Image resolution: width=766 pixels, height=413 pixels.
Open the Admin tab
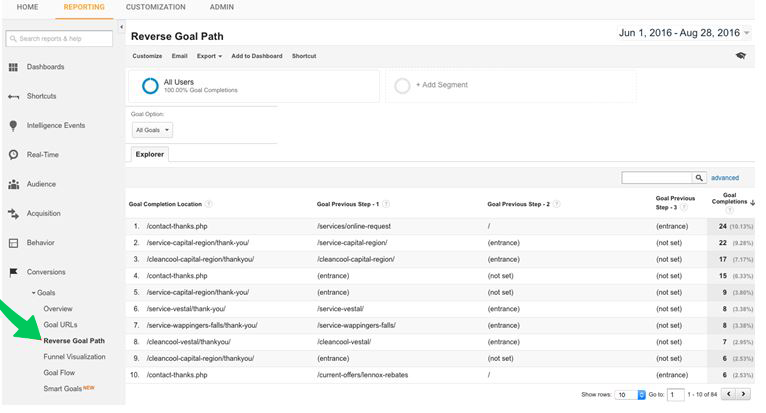click(x=222, y=7)
